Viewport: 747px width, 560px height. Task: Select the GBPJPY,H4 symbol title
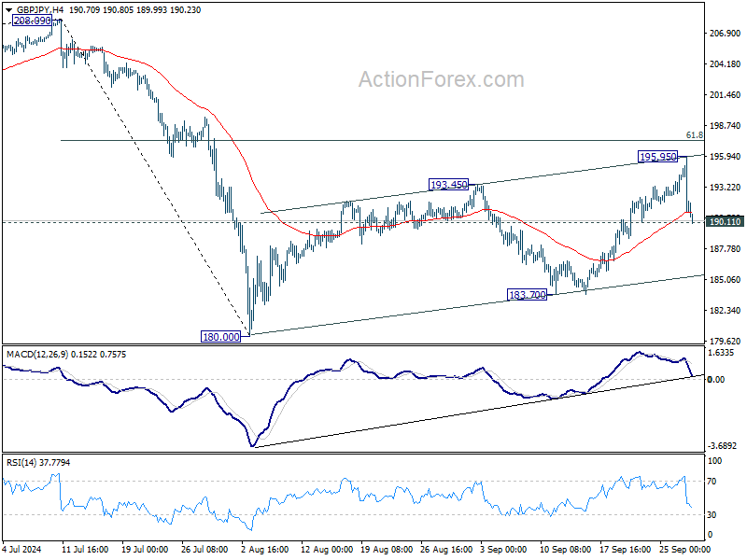click(x=39, y=10)
